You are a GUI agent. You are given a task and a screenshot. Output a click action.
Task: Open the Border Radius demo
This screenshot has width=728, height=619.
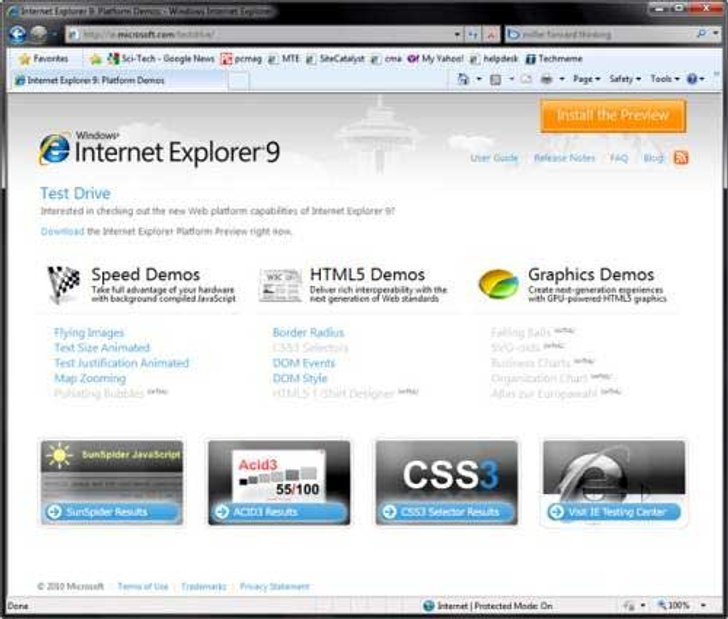308,332
